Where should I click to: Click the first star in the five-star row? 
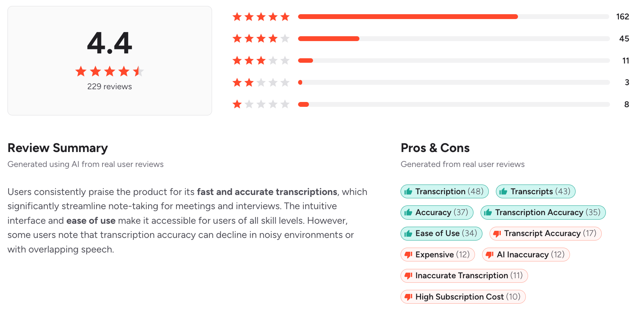click(238, 16)
